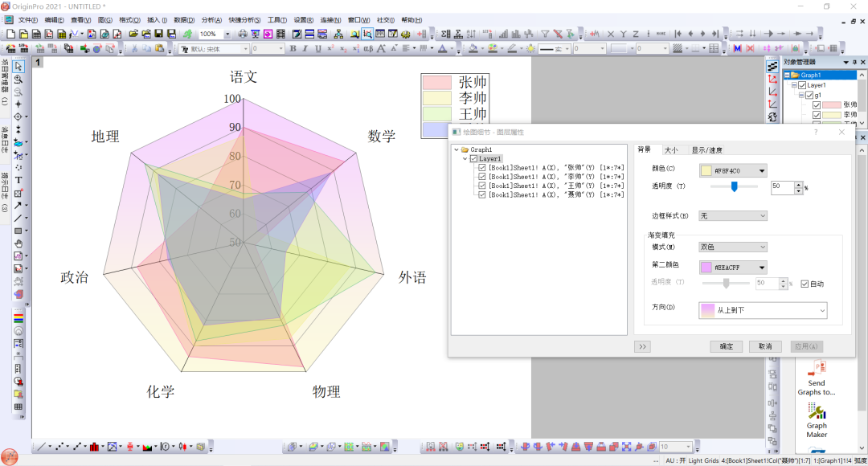Adjust the 透明度 color transparency slider
Viewport: 868px width, 466px height.
[734, 186]
